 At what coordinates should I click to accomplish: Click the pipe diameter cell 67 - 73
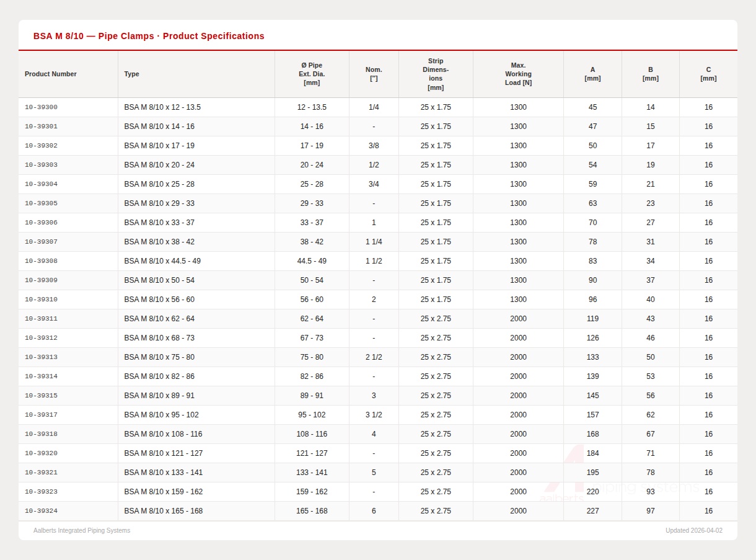(x=312, y=338)
